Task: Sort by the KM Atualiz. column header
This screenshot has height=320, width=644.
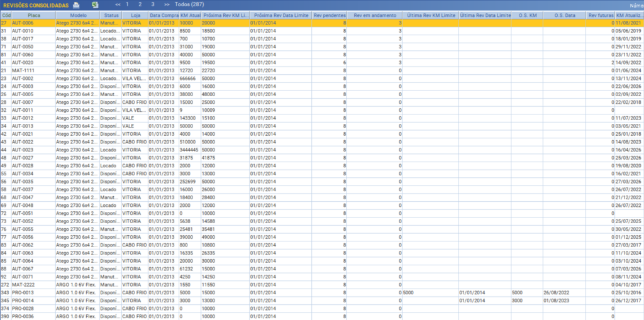Action: (629, 15)
